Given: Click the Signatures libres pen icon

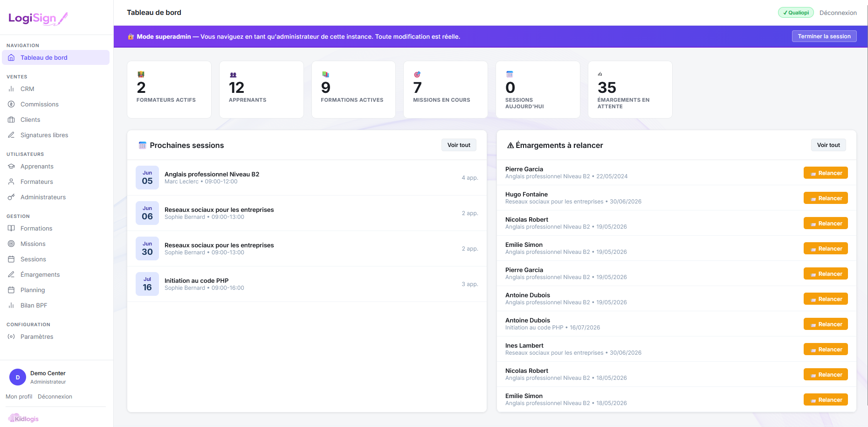Looking at the screenshot, I should click(11, 135).
